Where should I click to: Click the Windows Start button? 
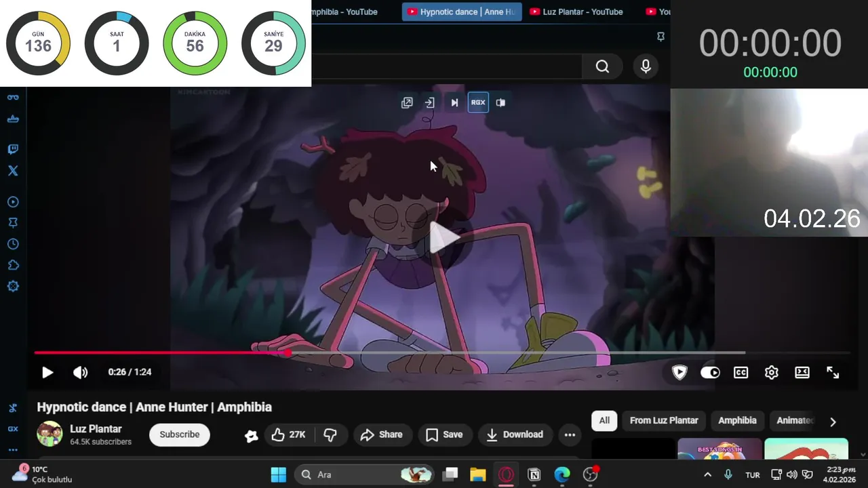click(279, 474)
